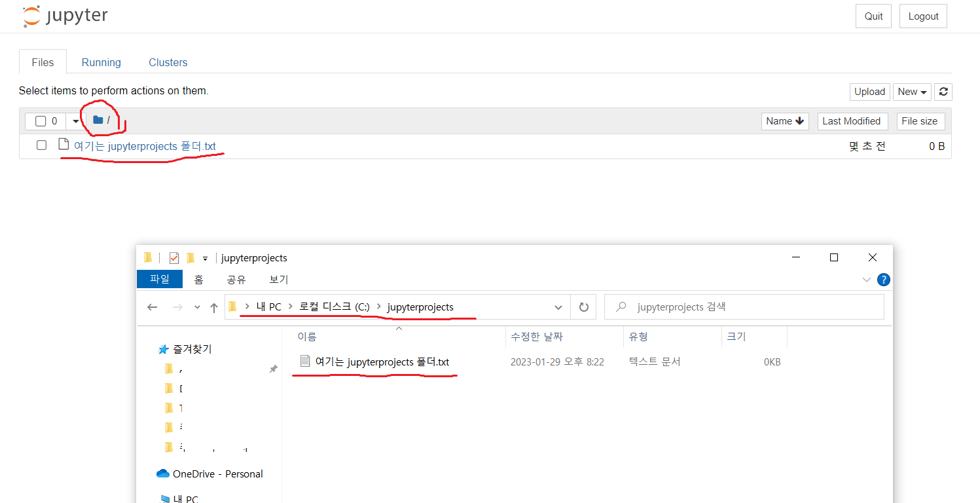The width and height of the screenshot is (980, 503).
Task: Click the magnifier icon in Explorer search box
Action: click(x=621, y=307)
